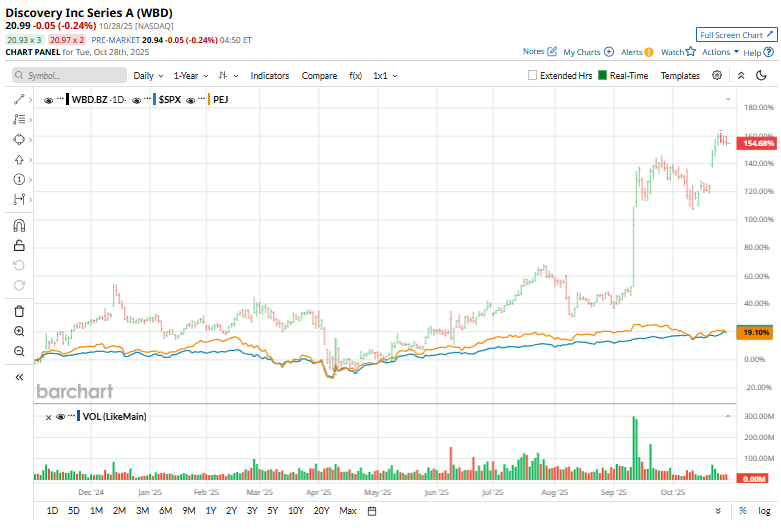
Task: Select the 1D time range
Action: (x=52, y=511)
